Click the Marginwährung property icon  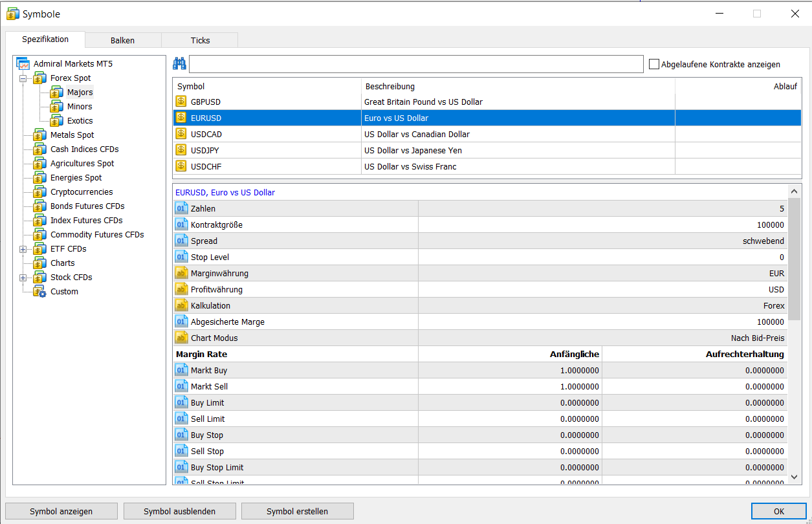(x=181, y=273)
